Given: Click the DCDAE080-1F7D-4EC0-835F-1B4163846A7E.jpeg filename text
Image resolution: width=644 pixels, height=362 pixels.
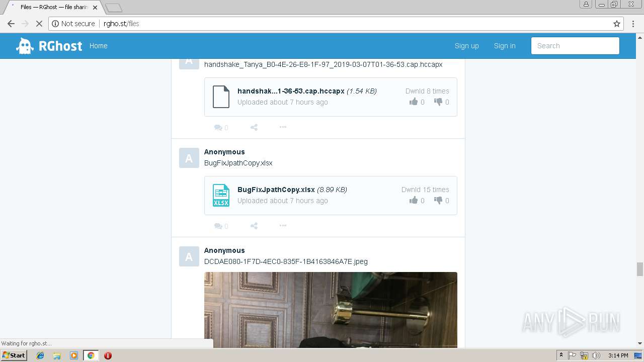Looking at the screenshot, I should [286, 261].
